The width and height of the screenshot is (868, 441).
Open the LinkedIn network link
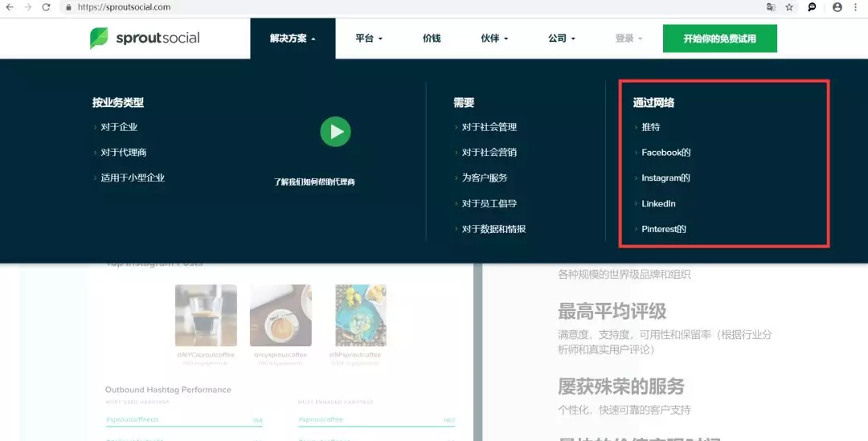point(658,203)
